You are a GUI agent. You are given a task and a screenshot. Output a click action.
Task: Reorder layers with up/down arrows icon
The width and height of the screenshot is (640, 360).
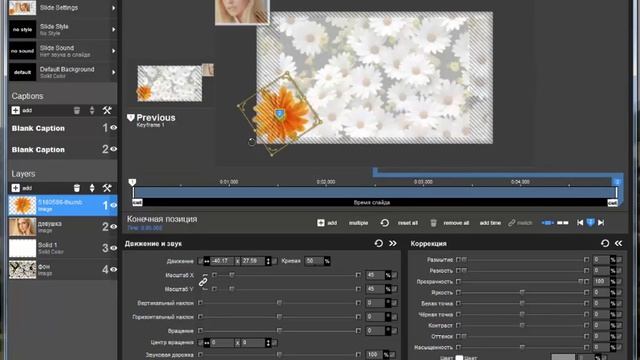coord(92,188)
